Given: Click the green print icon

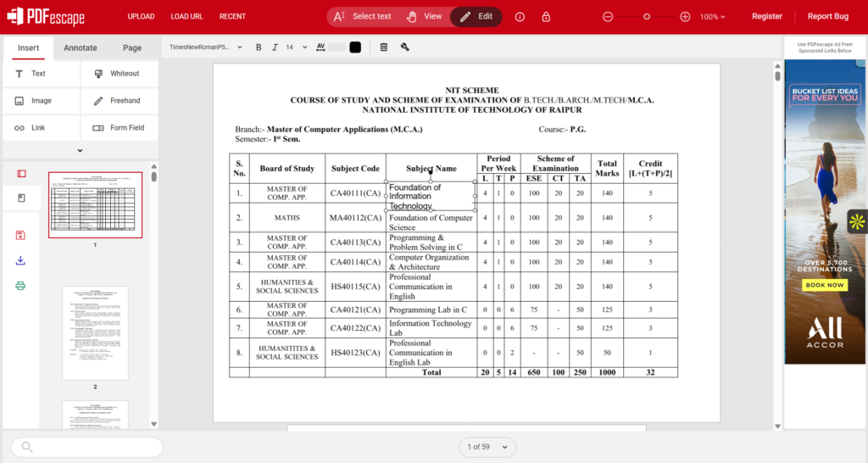Looking at the screenshot, I should pyautogui.click(x=20, y=286).
